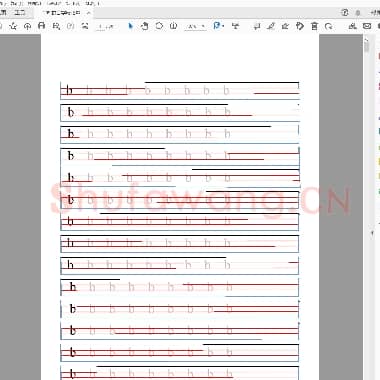Click the greyed page navigation icon

click(70, 26)
